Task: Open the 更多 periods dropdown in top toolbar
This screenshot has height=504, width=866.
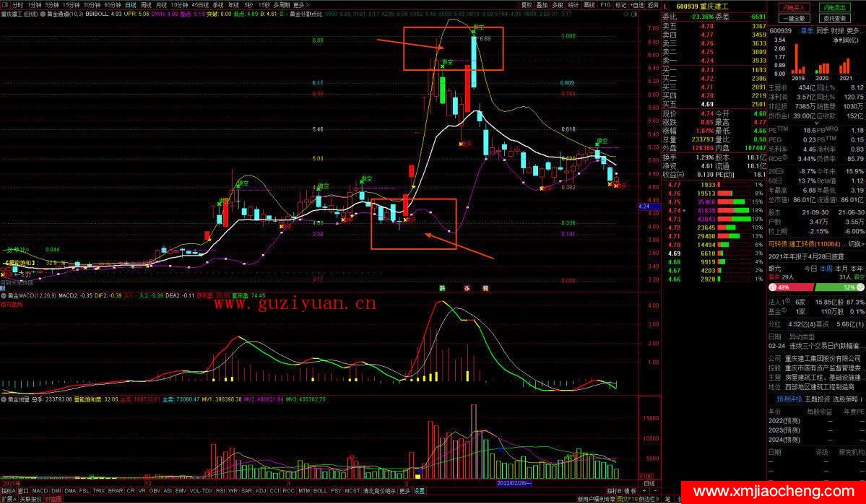Action: point(300,4)
